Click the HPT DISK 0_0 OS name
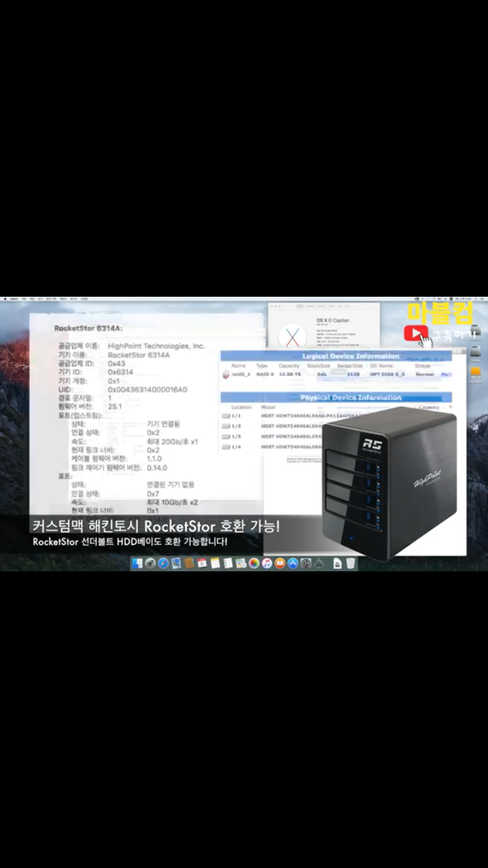 [388, 375]
